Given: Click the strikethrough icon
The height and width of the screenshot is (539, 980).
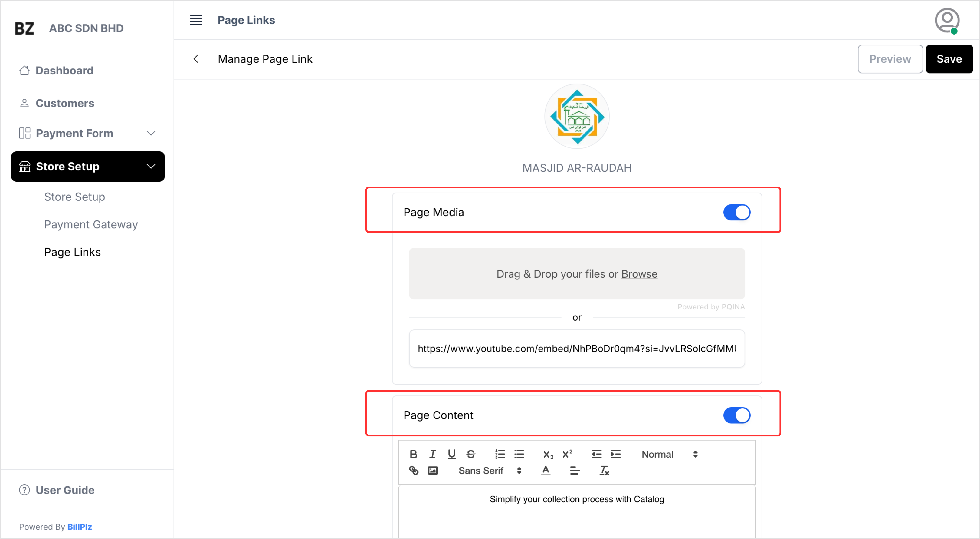Looking at the screenshot, I should [x=470, y=454].
